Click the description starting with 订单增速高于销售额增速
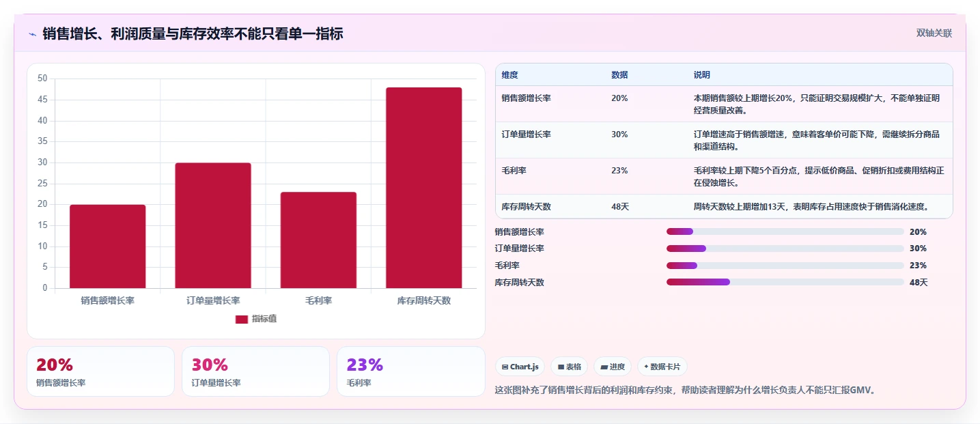Image resolution: width=980 pixels, height=424 pixels. pos(817,140)
